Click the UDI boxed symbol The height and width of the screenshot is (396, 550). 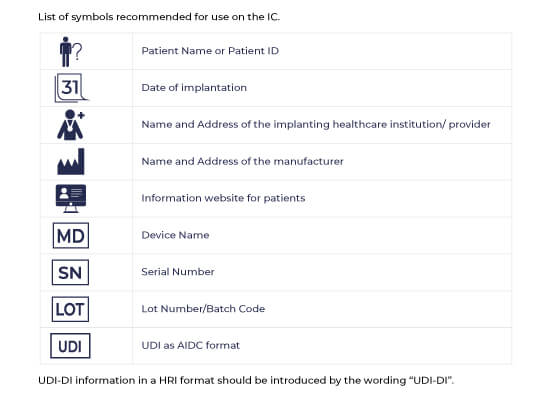[x=70, y=346]
